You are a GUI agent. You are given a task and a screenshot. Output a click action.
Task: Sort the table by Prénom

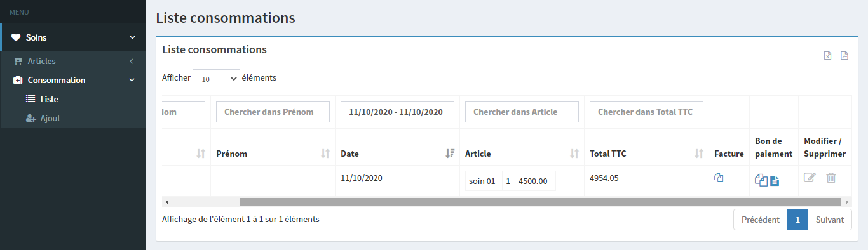click(325, 154)
